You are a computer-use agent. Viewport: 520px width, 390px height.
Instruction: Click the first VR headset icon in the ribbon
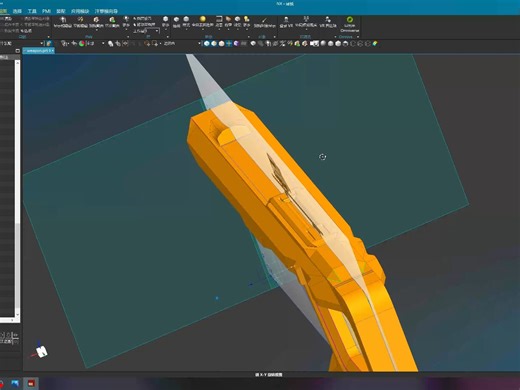(286, 20)
